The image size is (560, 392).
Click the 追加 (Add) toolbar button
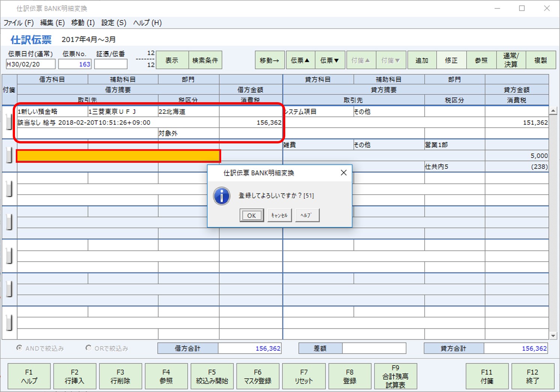[421, 60]
